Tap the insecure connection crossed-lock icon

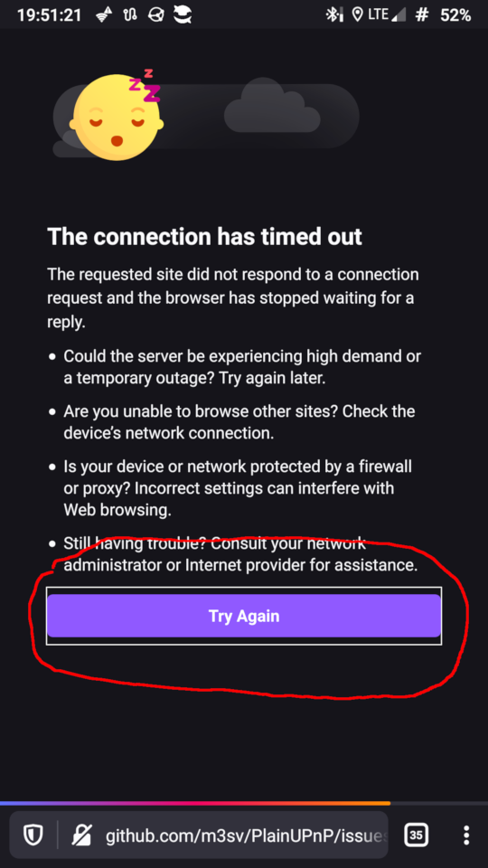click(81, 835)
